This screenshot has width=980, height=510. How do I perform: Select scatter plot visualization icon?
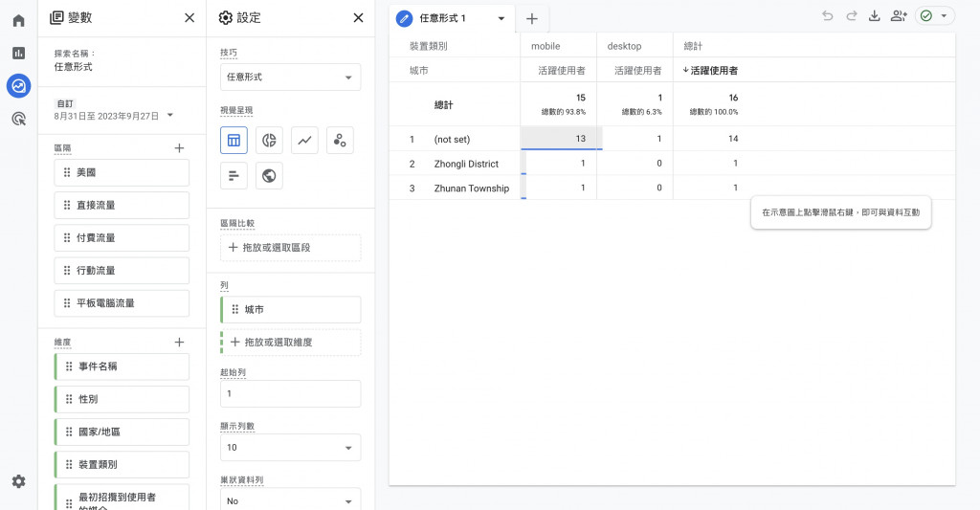pyautogui.click(x=340, y=140)
